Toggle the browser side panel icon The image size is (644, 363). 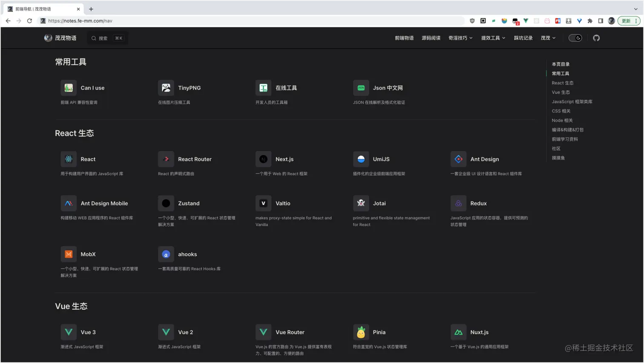pos(601,20)
